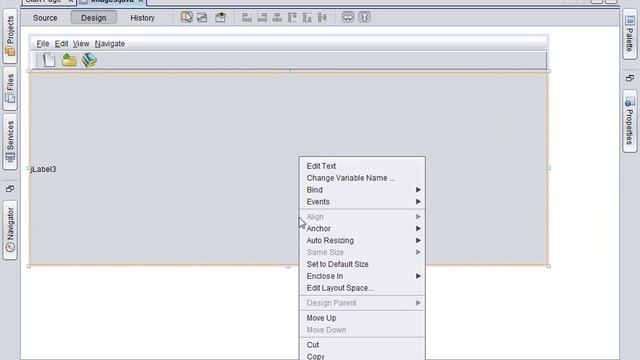Expand the Design Parent submenu
The image size is (640, 360).
(x=362, y=303)
